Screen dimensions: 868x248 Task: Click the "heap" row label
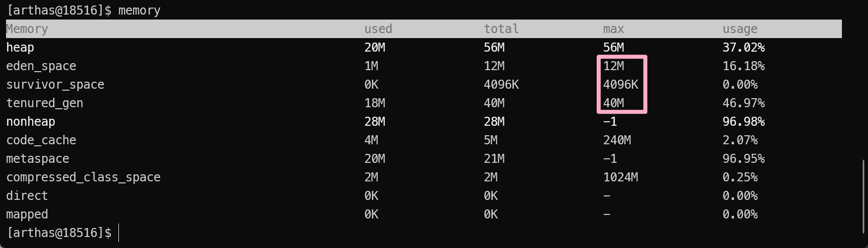coord(20,48)
